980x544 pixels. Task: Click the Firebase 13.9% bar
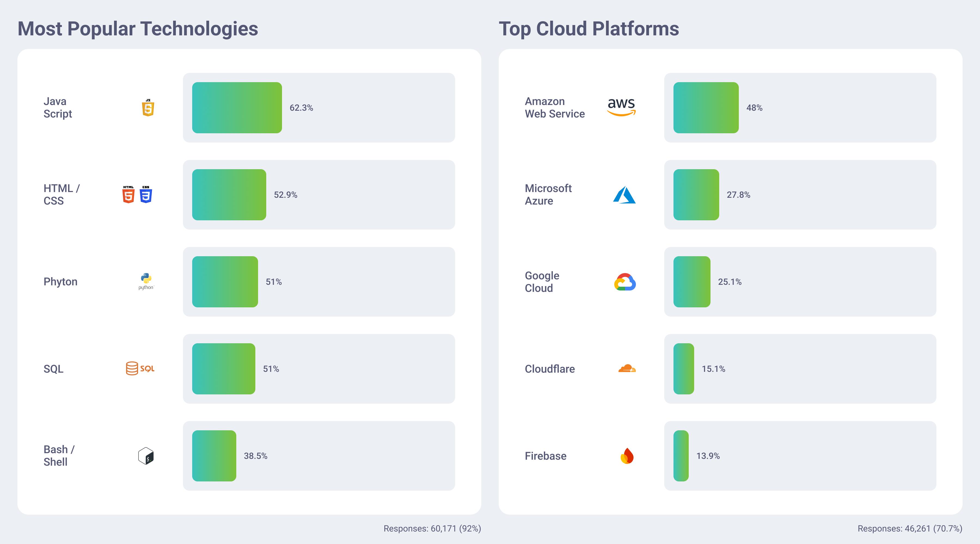[x=681, y=456]
